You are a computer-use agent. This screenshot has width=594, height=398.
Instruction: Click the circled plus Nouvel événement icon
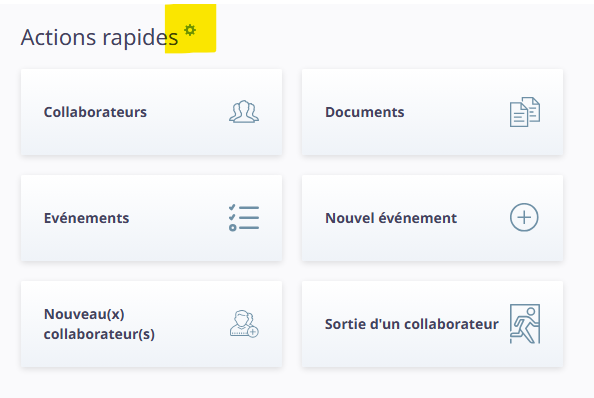(x=524, y=217)
